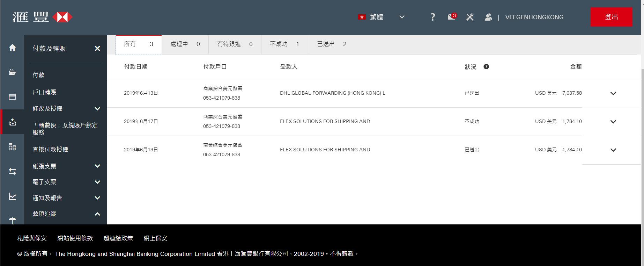The width and height of the screenshot is (644, 266).
Task: Open the investment chart icon in sidebar
Action: tap(12, 196)
